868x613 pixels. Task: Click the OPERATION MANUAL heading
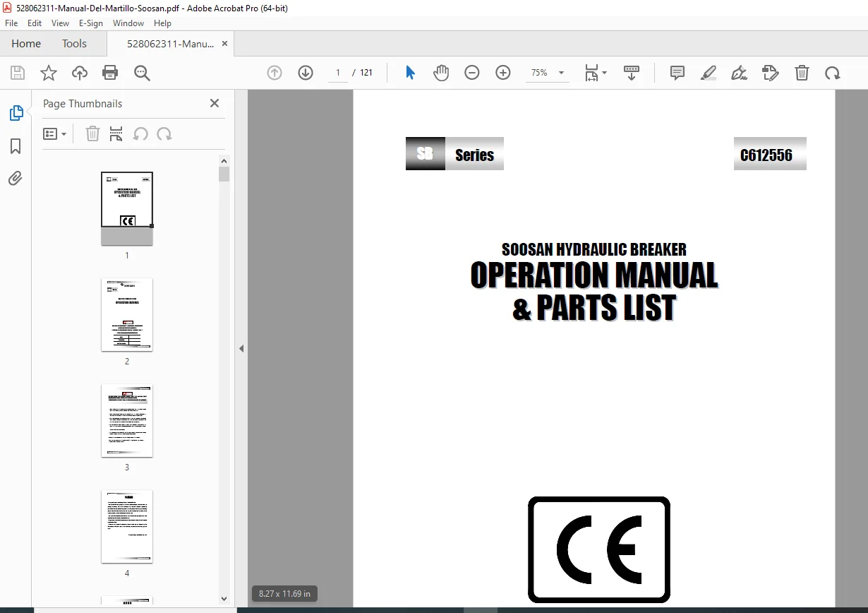coord(593,275)
